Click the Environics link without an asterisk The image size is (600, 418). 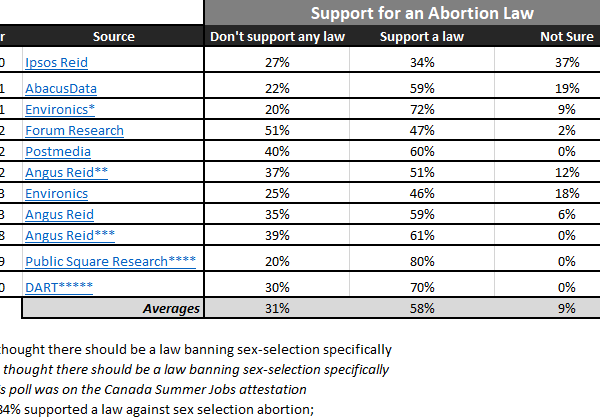[56, 193]
